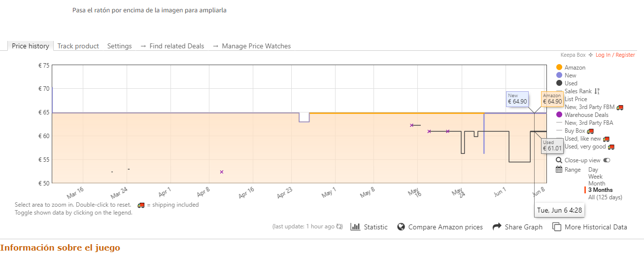
Task: Toggle the Close-up view switch
Action: (x=607, y=160)
